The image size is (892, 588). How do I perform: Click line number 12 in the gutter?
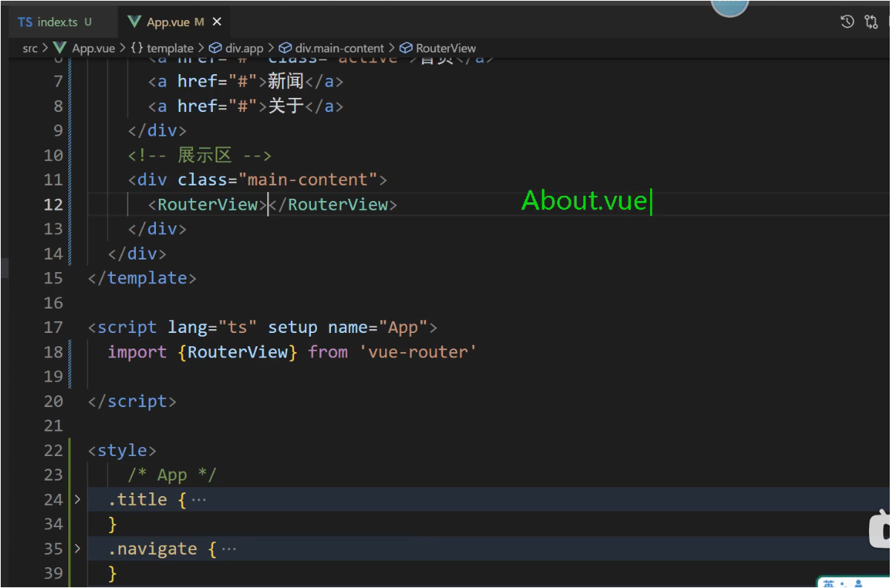[x=53, y=205]
